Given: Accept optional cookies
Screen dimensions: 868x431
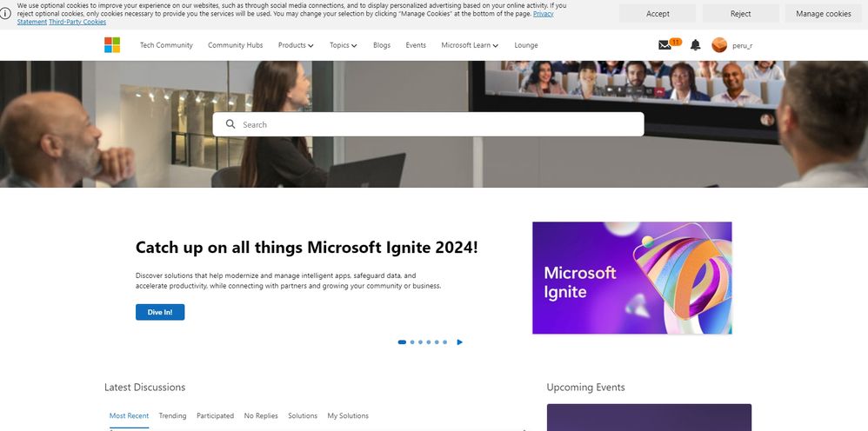Looking at the screenshot, I should pos(658,13).
